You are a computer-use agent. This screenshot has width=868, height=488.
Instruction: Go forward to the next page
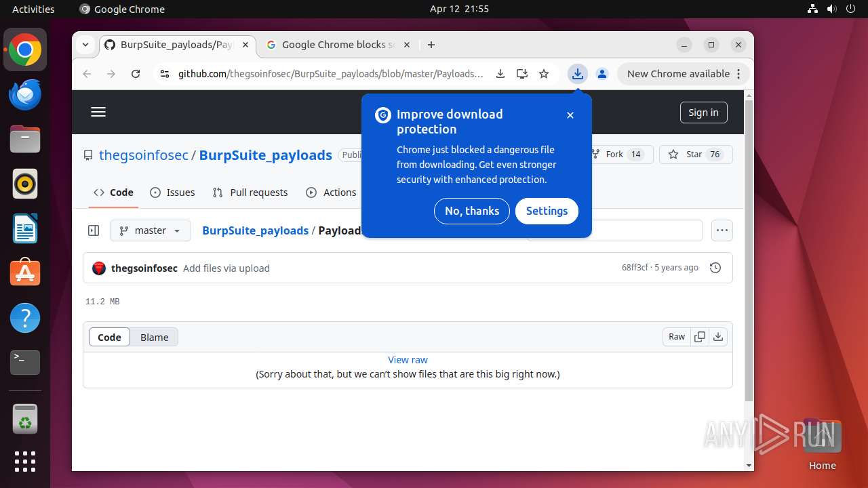pyautogui.click(x=111, y=74)
